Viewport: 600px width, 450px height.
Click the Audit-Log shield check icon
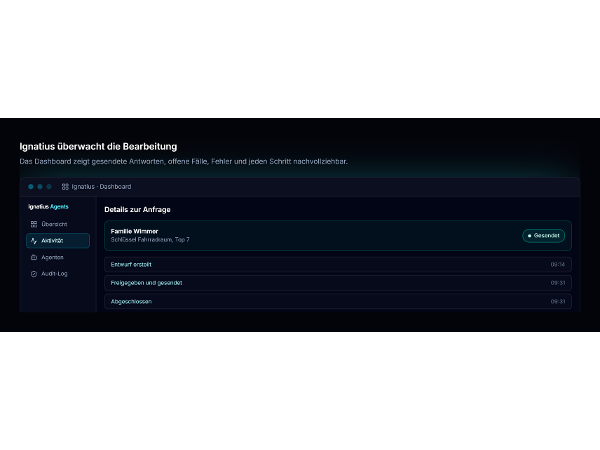(34, 274)
